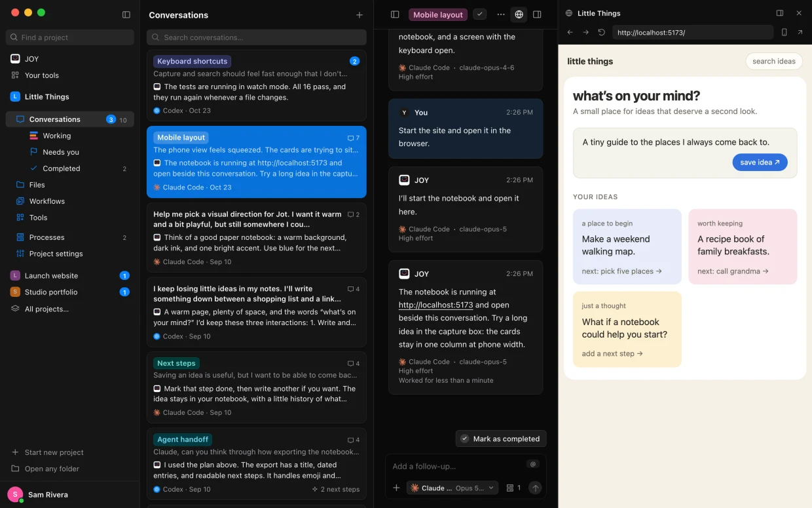The height and width of the screenshot is (508, 812).
Task: Click Start new project
Action: pyautogui.click(x=70, y=452)
